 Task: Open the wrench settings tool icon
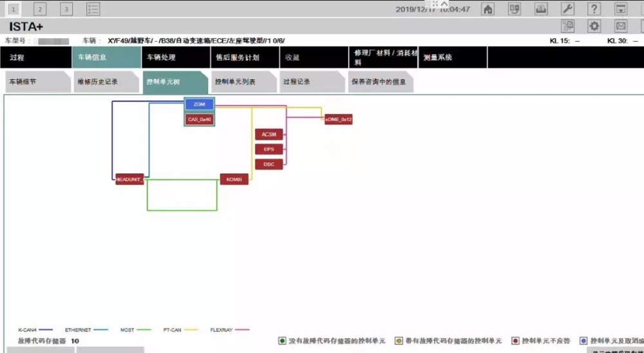coord(567,9)
